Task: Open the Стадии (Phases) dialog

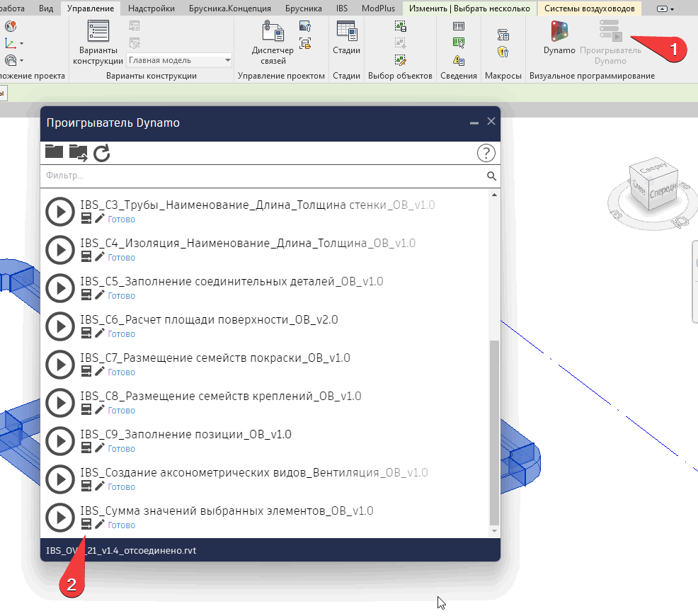Action: click(x=346, y=38)
